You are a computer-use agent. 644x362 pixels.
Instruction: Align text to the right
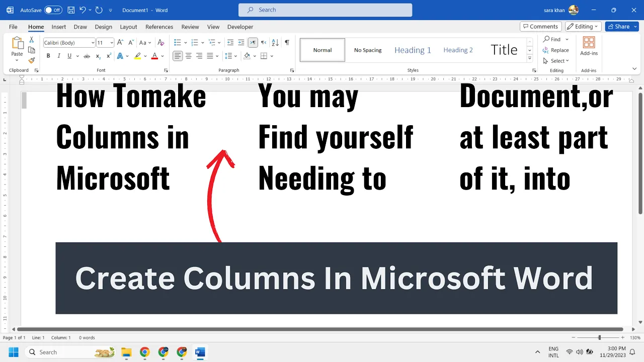[x=199, y=56]
